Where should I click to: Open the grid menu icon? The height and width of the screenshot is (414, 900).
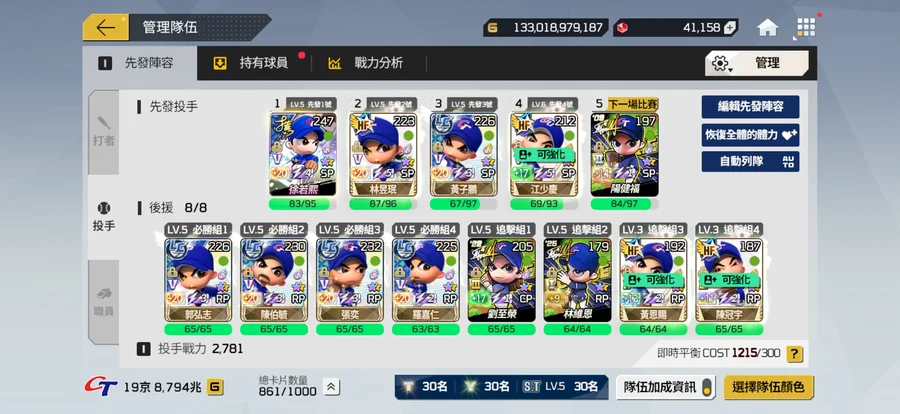point(806,27)
